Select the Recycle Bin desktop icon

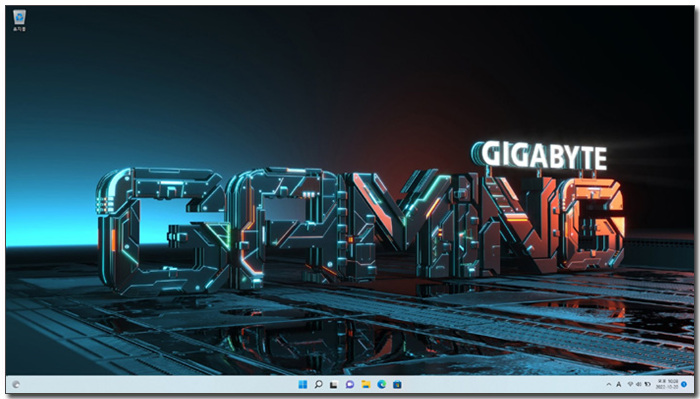(x=19, y=21)
